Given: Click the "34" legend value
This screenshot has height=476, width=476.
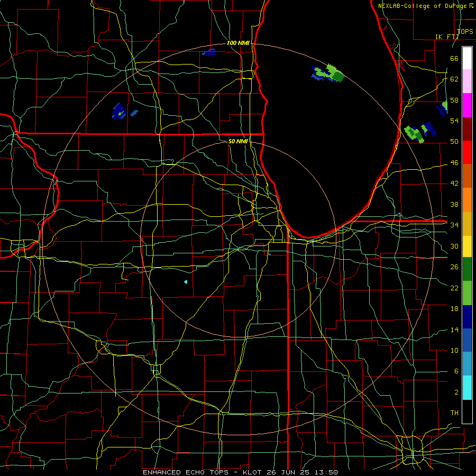Looking at the screenshot, I should [454, 225].
